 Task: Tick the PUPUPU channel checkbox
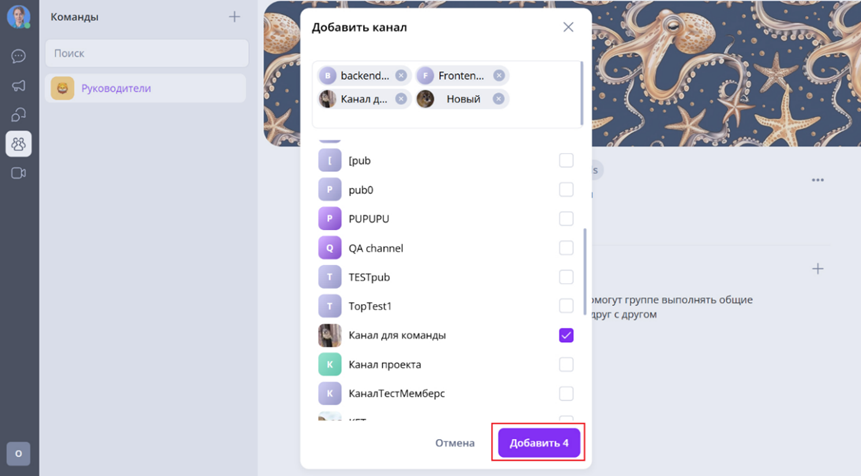click(566, 219)
